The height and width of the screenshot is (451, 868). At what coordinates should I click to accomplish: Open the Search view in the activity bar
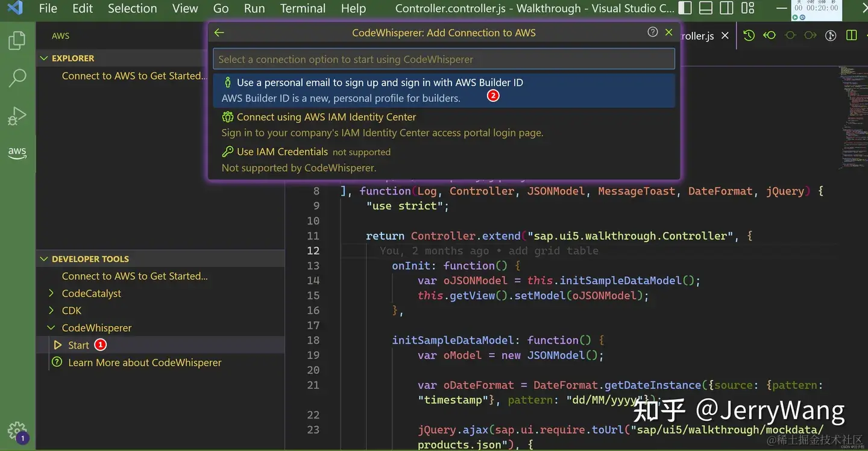pos(17,77)
